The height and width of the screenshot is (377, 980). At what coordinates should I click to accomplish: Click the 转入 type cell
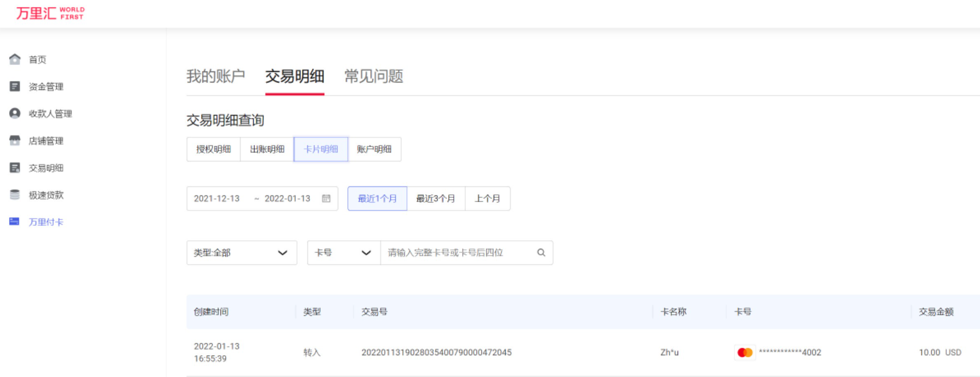[x=312, y=352]
